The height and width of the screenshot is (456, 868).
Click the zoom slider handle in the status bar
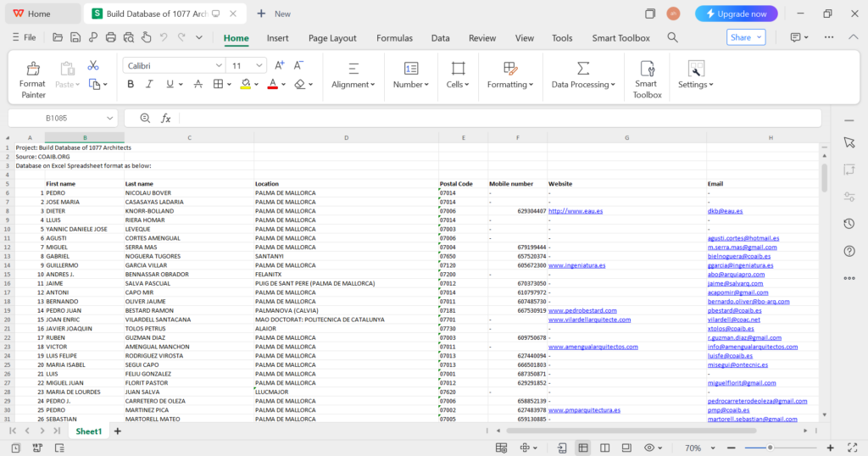pos(770,448)
